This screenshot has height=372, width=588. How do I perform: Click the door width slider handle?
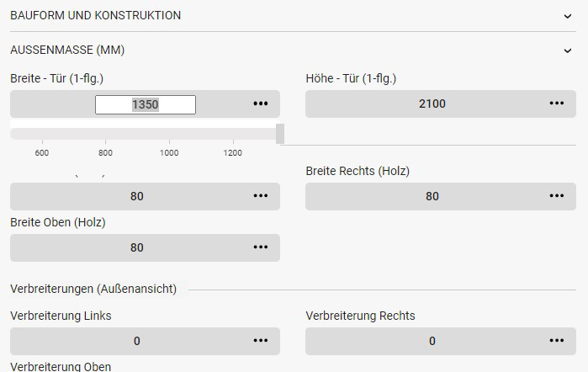tap(280, 134)
